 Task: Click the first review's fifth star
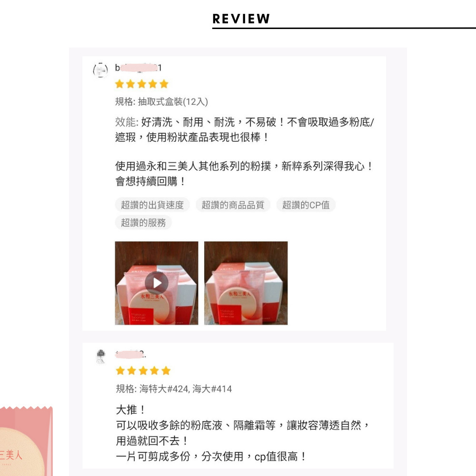point(164,84)
